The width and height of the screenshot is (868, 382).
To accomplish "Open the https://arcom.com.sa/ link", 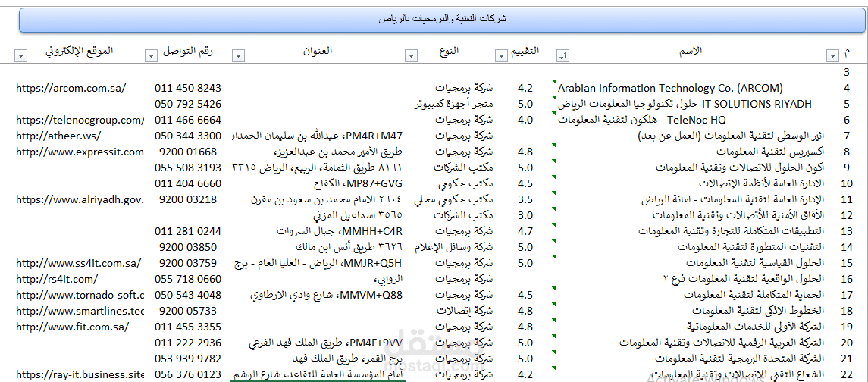I will (71, 88).
